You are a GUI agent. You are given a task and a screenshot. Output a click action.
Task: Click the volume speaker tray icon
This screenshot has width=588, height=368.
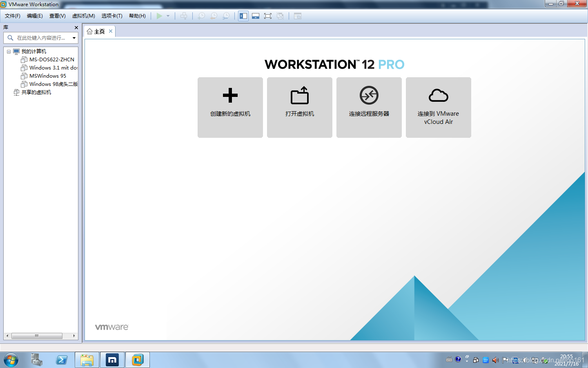pos(495,360)
